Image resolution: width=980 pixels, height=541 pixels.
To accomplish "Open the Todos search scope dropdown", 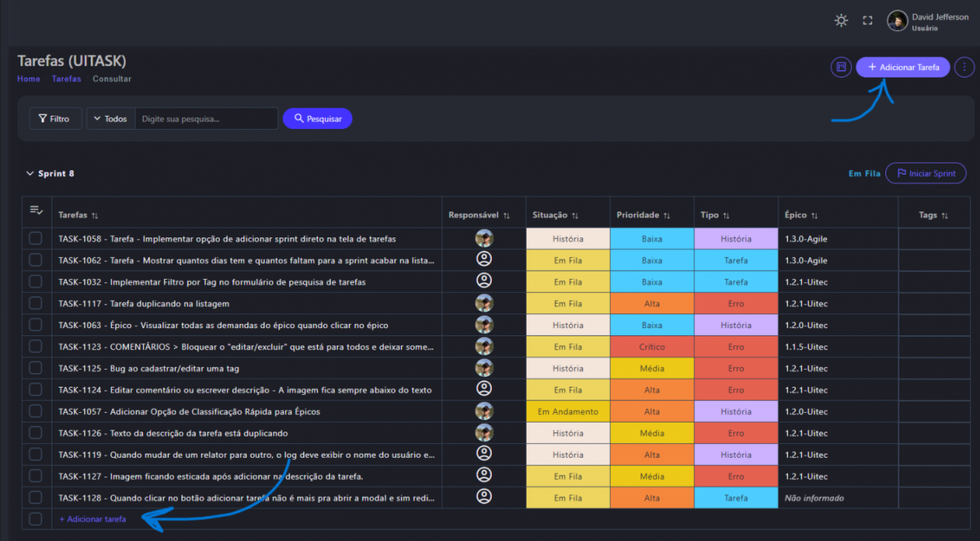I will [x=110, y=119].
